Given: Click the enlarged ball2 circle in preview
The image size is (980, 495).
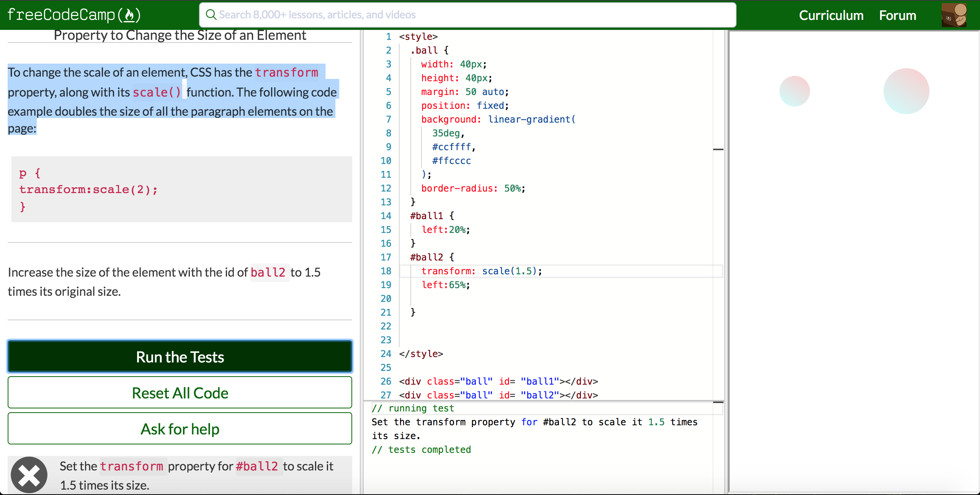Looking at the screenshot, I should (x=906, y=90).
